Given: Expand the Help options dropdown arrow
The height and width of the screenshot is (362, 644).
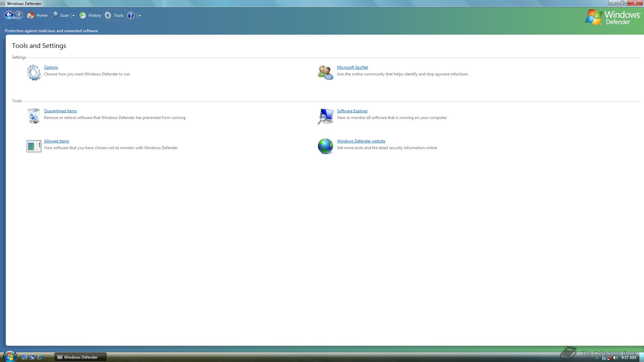Looking at the screenshot, I should point(140,15).
